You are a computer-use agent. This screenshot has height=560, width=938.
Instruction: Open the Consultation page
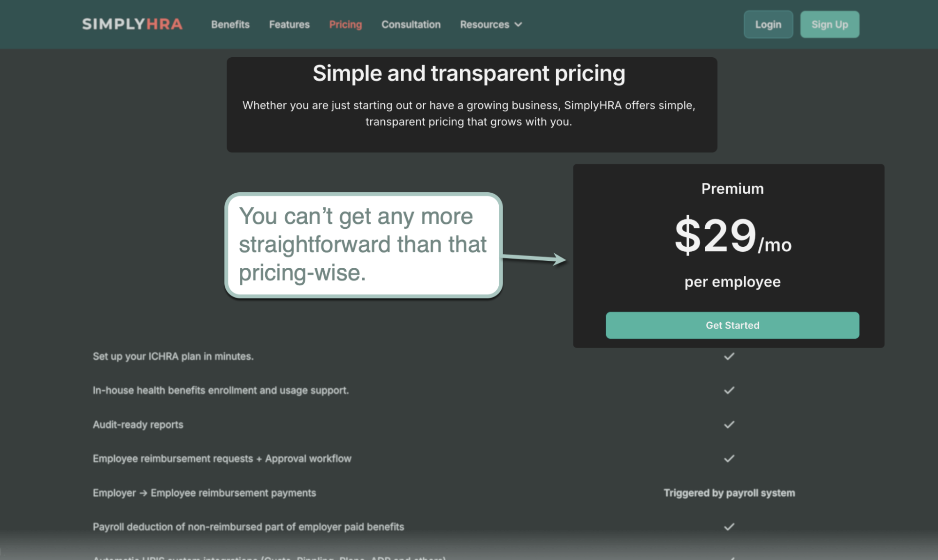pyautogui.click(x=411, y=24)
